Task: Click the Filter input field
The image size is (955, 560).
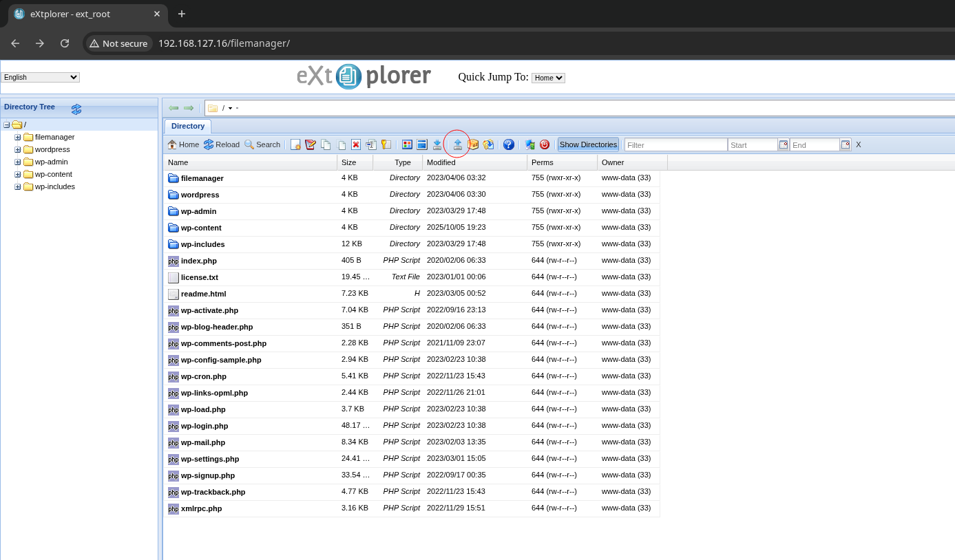Action: tap(675, 145)
